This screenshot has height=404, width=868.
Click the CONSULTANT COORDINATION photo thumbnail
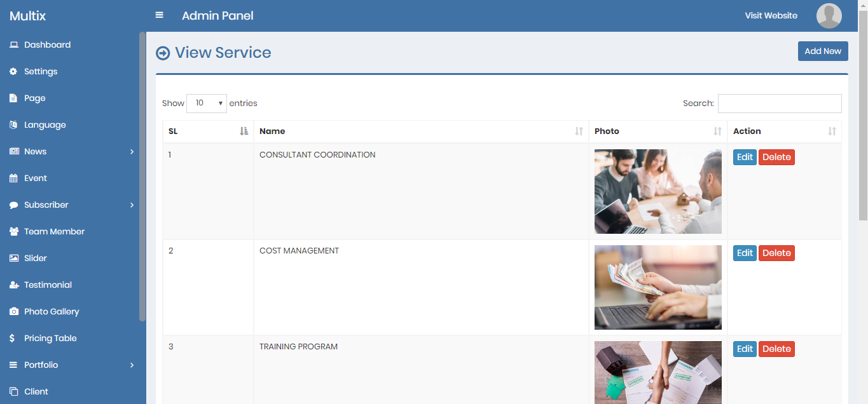pyautogui.click(x=658, y=191)
